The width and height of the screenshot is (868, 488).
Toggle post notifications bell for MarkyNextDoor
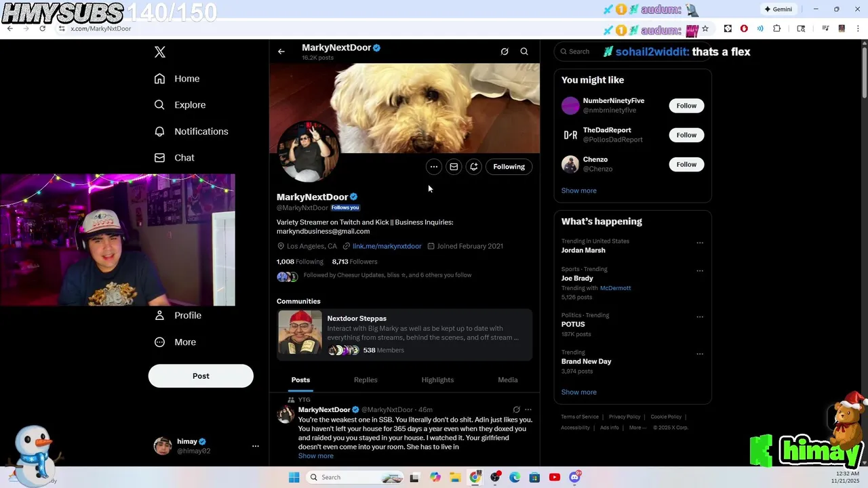[x=474, y=167]
